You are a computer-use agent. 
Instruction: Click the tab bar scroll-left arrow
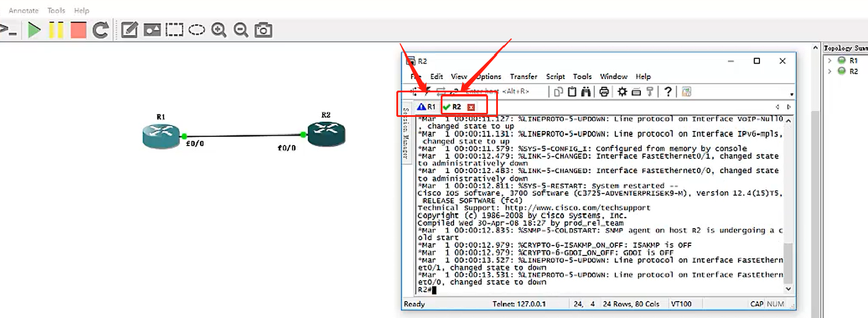[x=778, y=107]
